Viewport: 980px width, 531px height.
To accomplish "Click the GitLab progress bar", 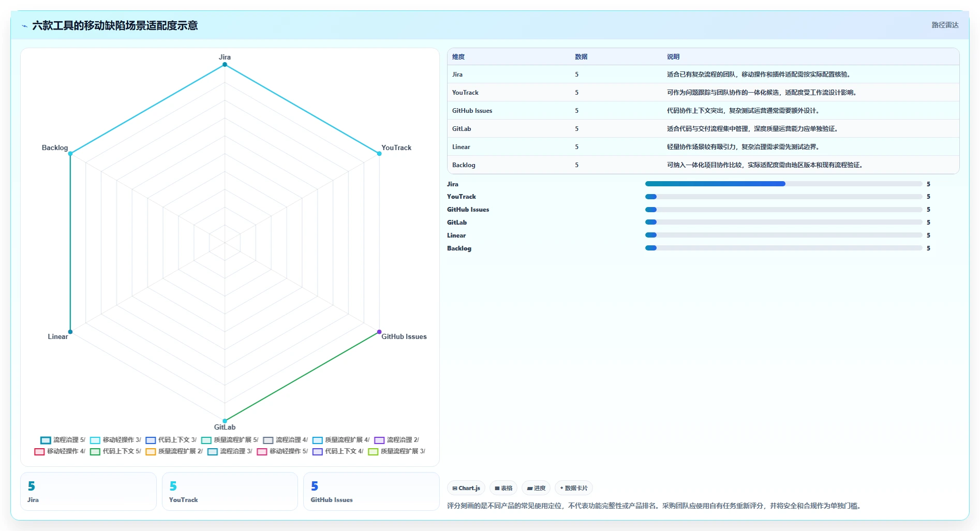I will 783,222.
